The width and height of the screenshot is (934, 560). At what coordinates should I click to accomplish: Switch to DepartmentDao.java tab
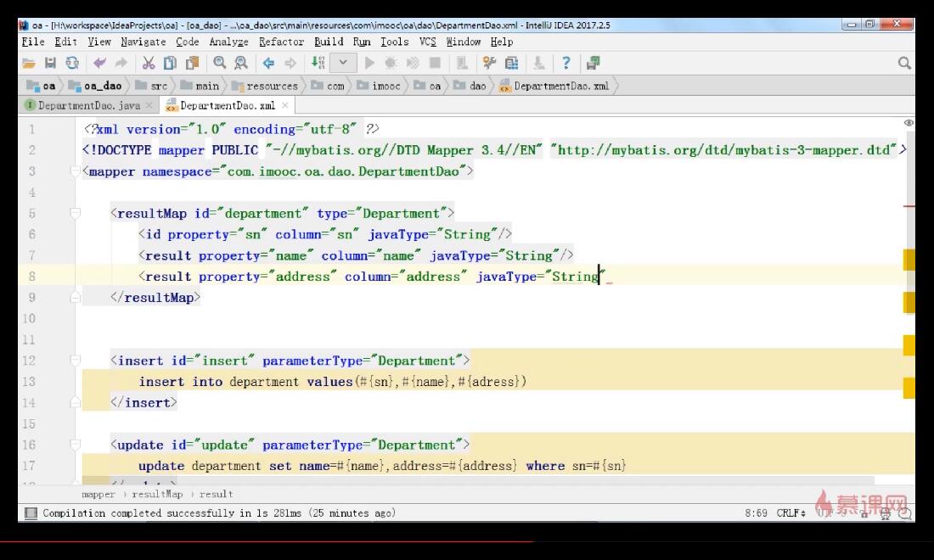[89, 105]
